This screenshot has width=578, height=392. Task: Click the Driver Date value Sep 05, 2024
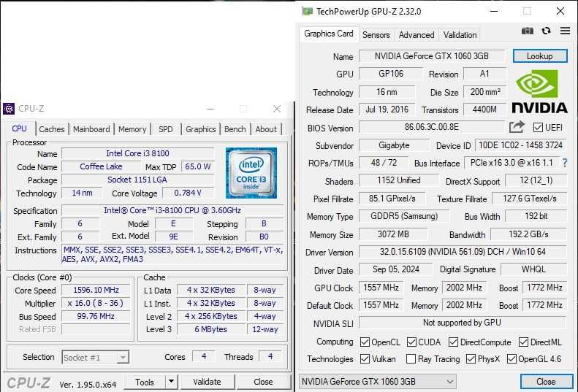[x=396, y=269]
